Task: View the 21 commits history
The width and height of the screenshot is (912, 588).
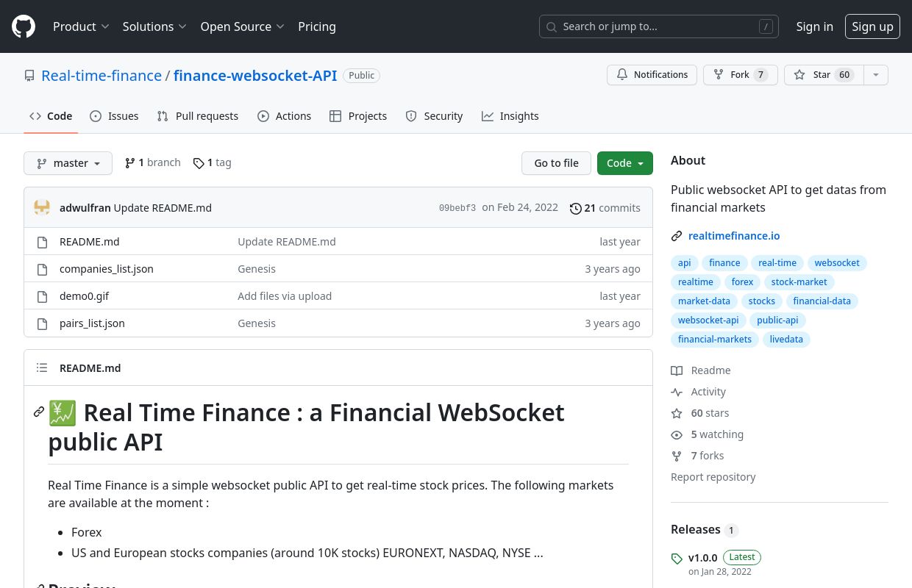Action: pyautogui.click(x=605, y=208)
